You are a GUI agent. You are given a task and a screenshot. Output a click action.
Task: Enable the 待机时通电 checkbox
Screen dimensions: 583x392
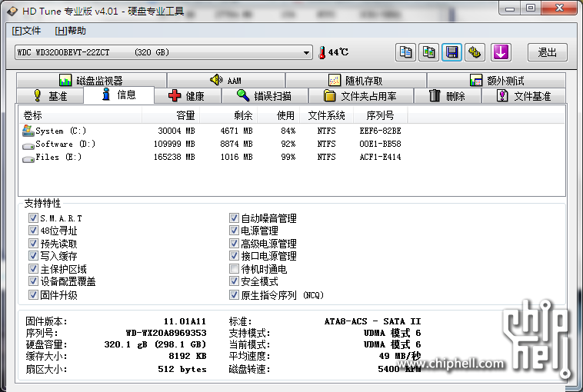pyautogui.click(x=234, y=269)
